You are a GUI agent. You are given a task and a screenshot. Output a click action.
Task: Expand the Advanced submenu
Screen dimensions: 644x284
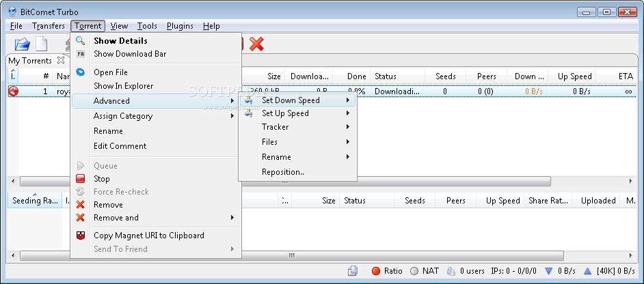(155, 101)
